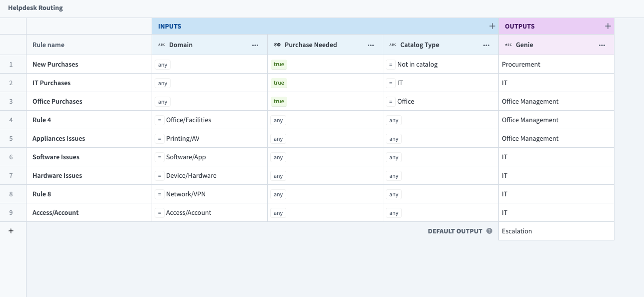
Task: Select row number 1
Action: pyautogui.click(x=11, y=65)
